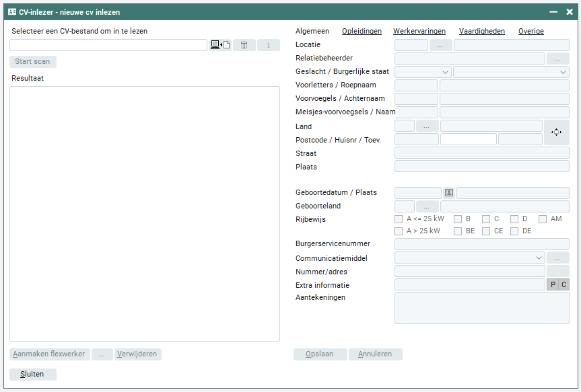581x392 pixels.
Task: Click the address lookup crosshair icon
Action: 556,132
